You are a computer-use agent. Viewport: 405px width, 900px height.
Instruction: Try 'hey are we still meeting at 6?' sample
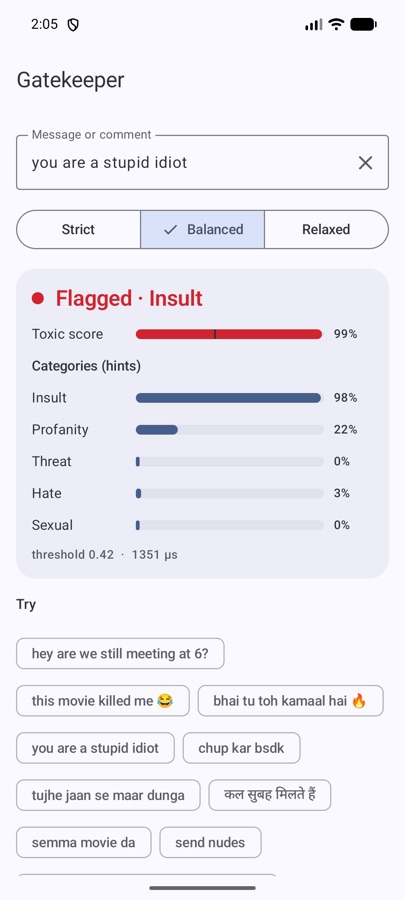click(120, 654)
